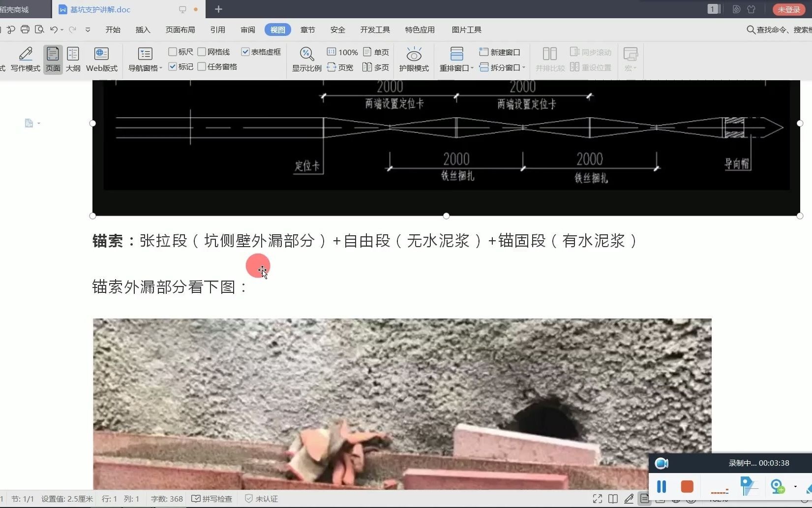Screen dimensions: 812x508
Task: Switch to 基坑支护讲解.doc document tab
Action: 128,9
